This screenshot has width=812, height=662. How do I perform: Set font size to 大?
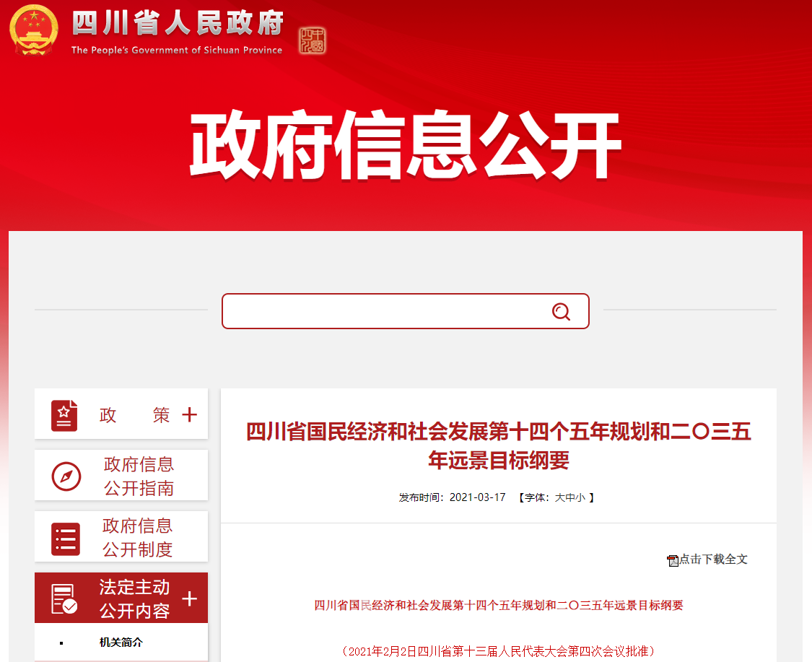point(559,497)
